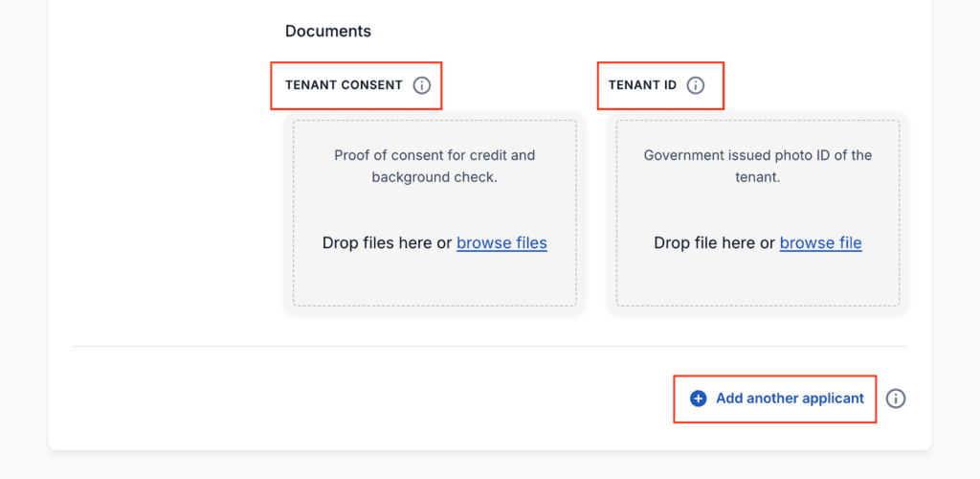
Task: Click the Documents section heading
Action: point(328,31)
